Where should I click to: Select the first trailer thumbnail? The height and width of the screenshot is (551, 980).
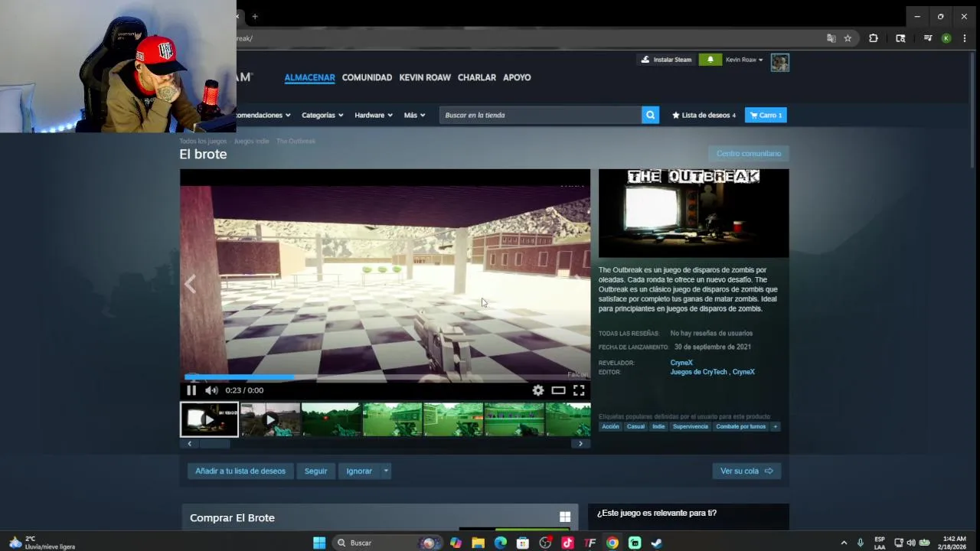pyautogui.click(x=209, y=419)
